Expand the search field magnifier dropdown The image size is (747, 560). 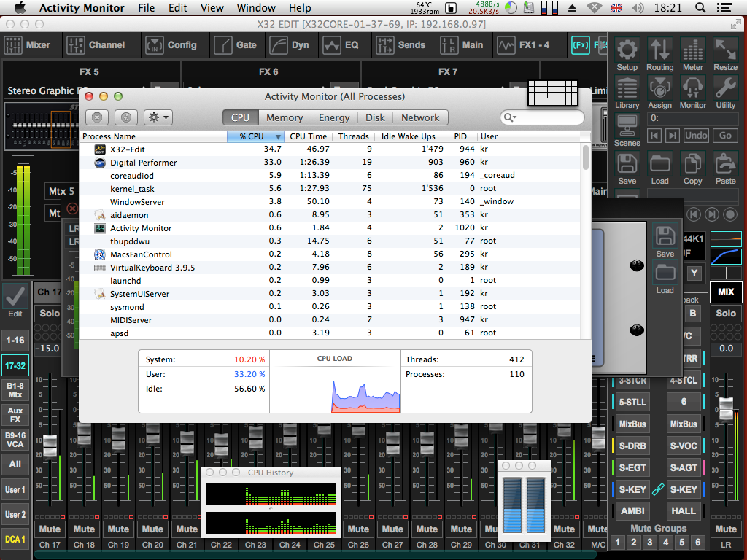point(510,117)
